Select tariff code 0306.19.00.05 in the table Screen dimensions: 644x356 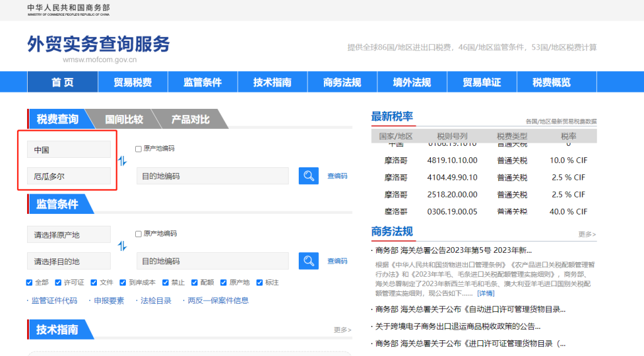(452, 211)
